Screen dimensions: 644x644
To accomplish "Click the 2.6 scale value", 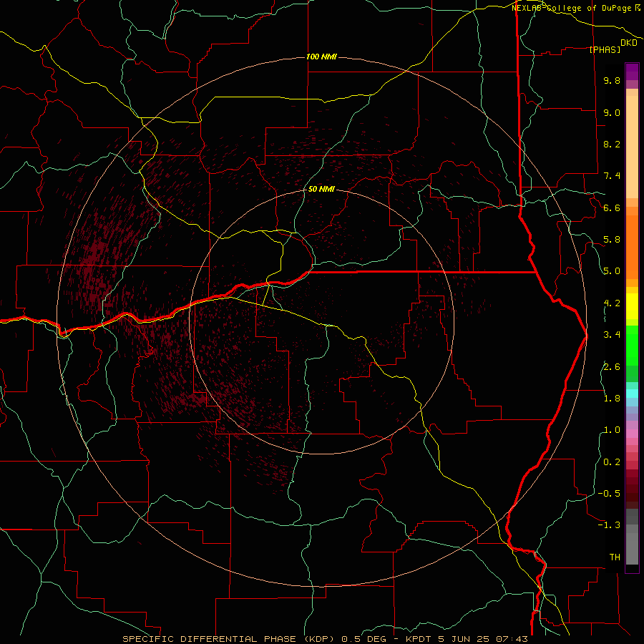I will [612, 367].
